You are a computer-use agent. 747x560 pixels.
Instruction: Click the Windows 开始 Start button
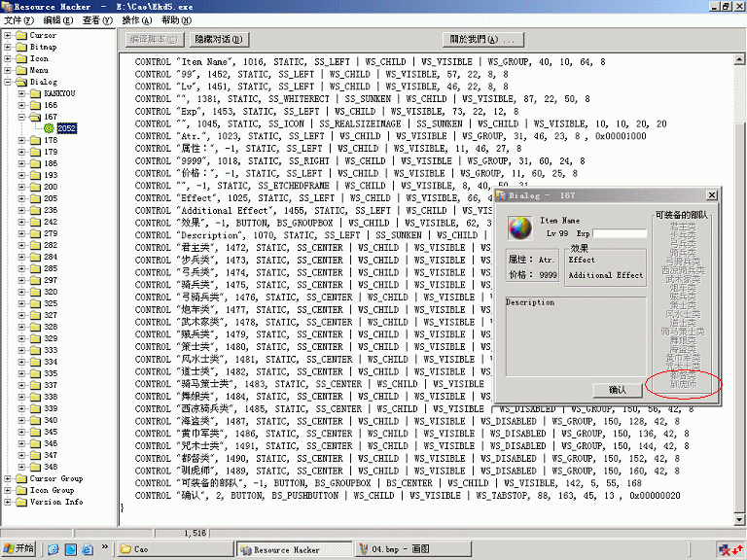click(x=19, y=548)
